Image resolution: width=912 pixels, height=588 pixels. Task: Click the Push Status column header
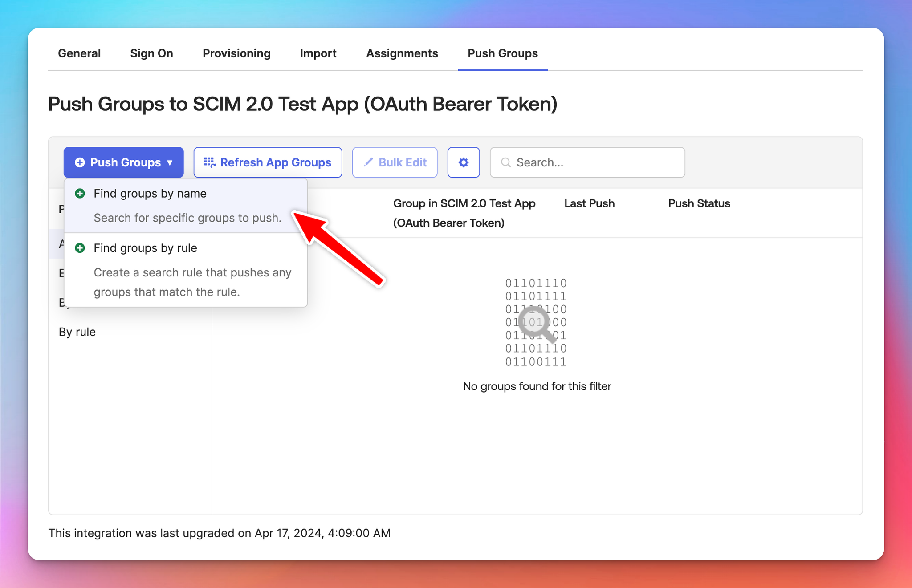(x=699, y=203)
